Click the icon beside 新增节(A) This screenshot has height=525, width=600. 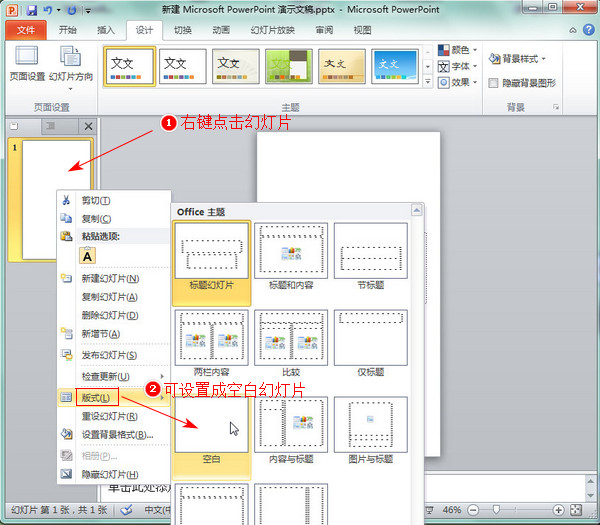coord(67,333)
